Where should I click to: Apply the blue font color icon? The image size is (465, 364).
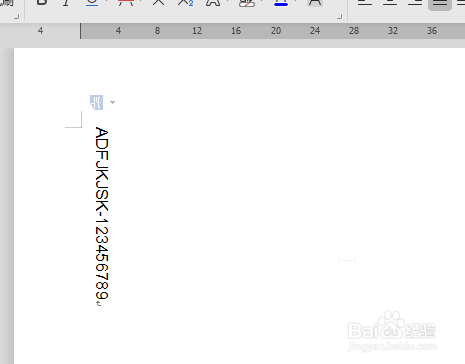click(281, 3)
